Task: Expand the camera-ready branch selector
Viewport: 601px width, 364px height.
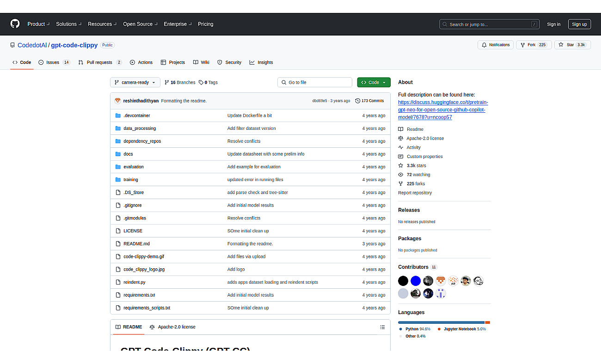Action: [135, 82]
